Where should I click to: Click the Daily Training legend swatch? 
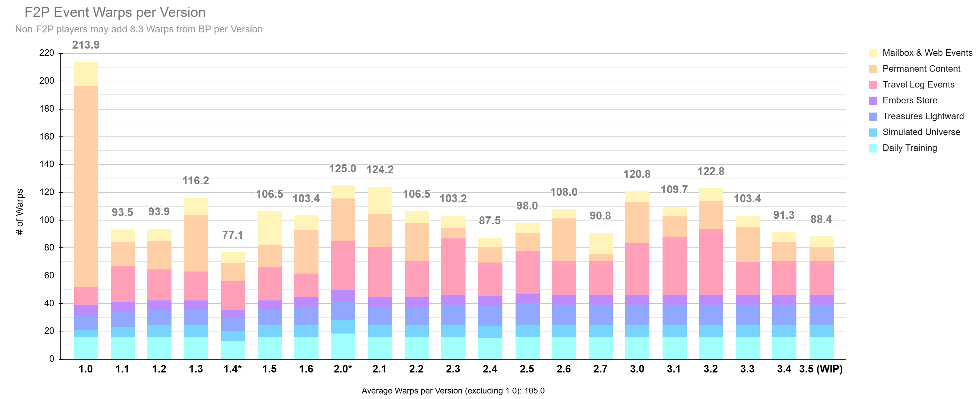(x=873, y=148)
